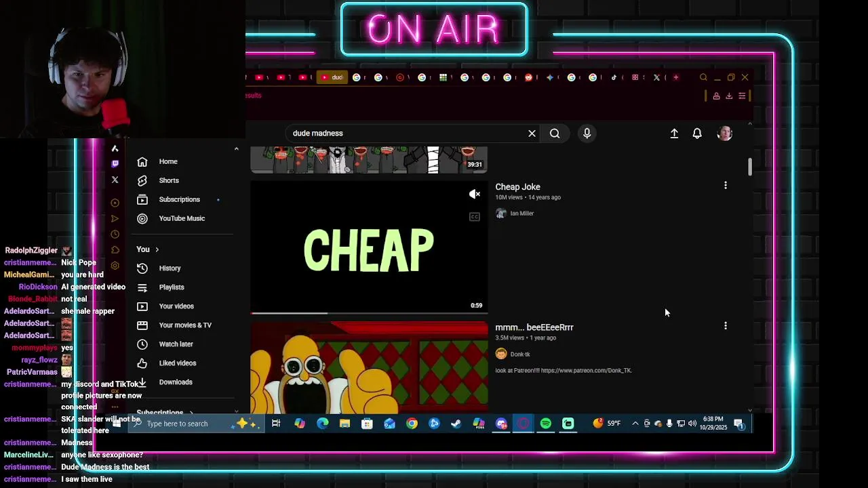868x488 pixels.
Task: Click the Homer Simpson beer video thumbnail
Action: [x=369, y=368]
